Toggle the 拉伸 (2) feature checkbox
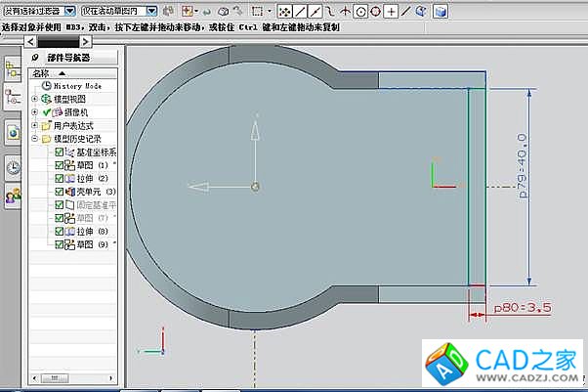Viewport: 588px width, 392px height. pyautogui.click(x=60, y=179)
